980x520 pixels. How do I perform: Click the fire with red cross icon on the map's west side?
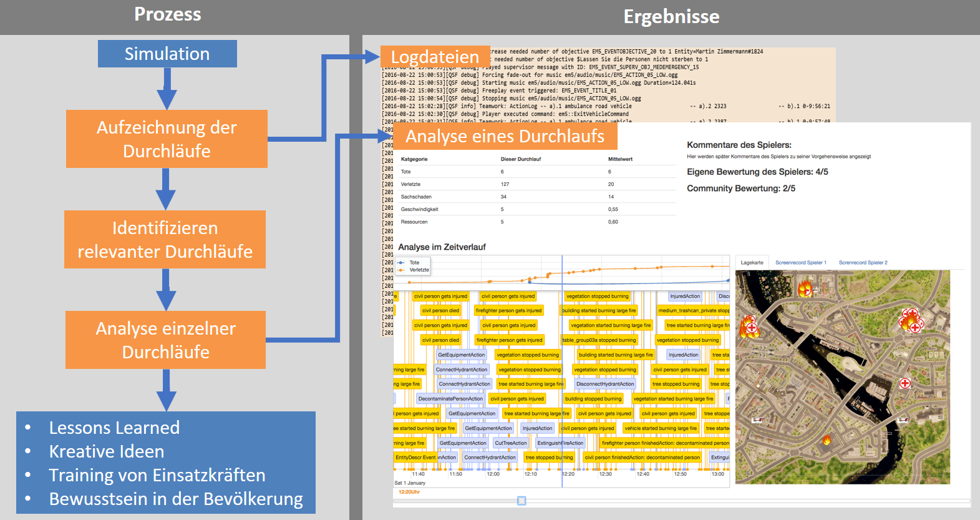(x=749, y=326)
